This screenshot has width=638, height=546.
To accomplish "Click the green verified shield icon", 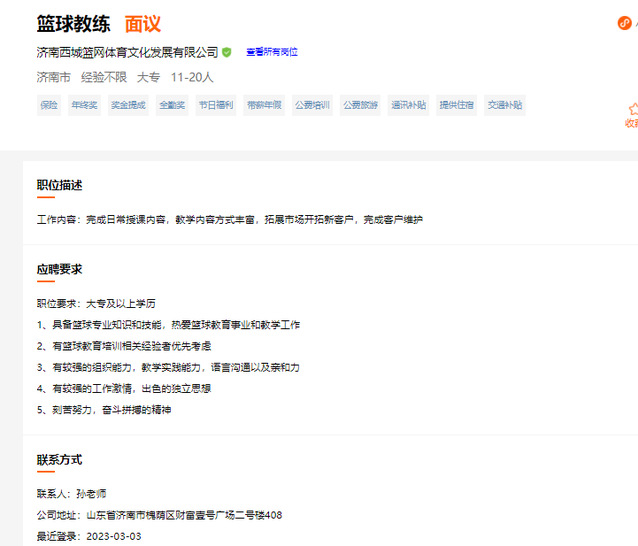I will pos(227,52).
